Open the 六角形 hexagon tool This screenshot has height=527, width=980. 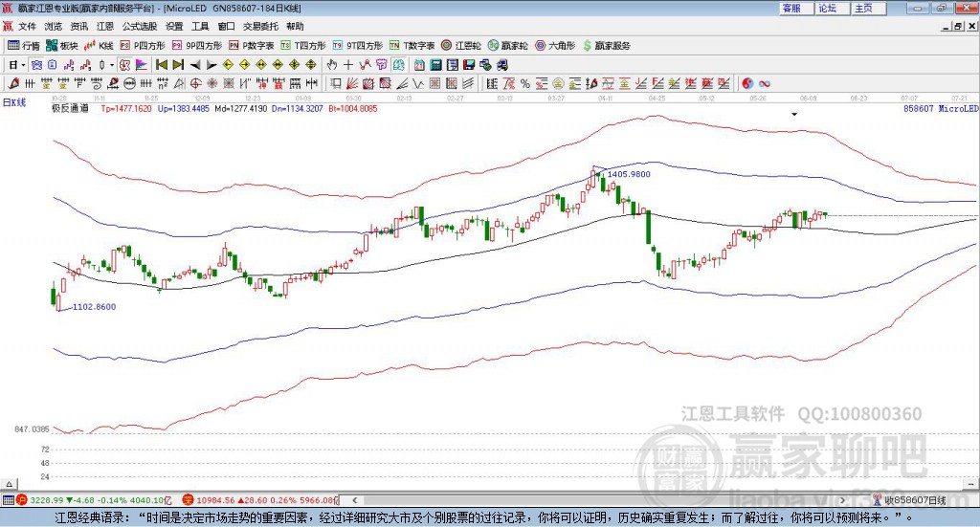pyautogui.click(x=555, y=46)
